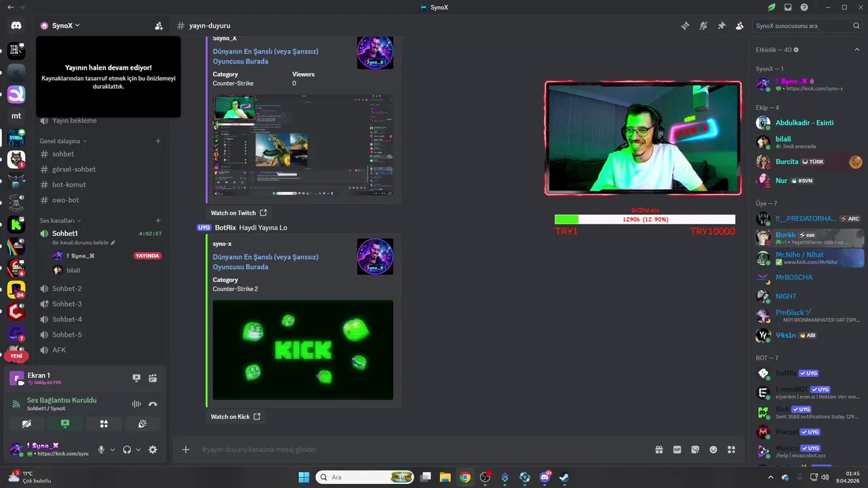This screenshot has height=488, width=868.
Task: Open apps launcher in message bar
Action: (731, 449)
